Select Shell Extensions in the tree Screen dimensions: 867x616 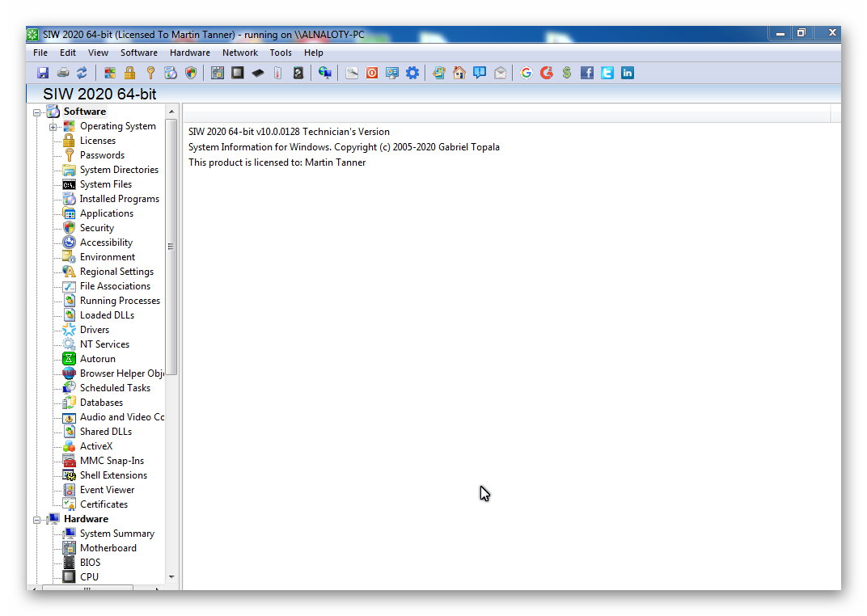(113, 475)
